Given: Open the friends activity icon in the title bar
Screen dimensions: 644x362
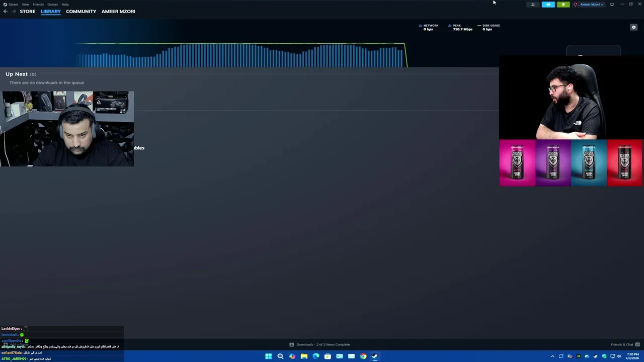Looking at the screenshot, I should click(533, 5).
